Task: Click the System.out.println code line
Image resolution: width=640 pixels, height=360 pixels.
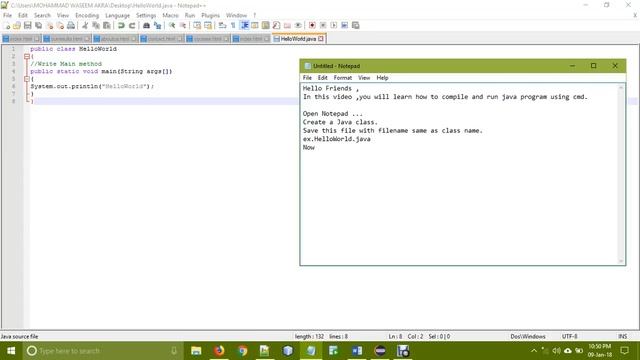Action: [x=92, y=86]
